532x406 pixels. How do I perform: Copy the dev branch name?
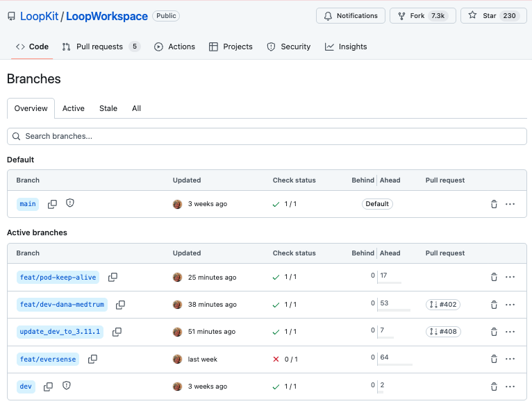coord(48,387)
